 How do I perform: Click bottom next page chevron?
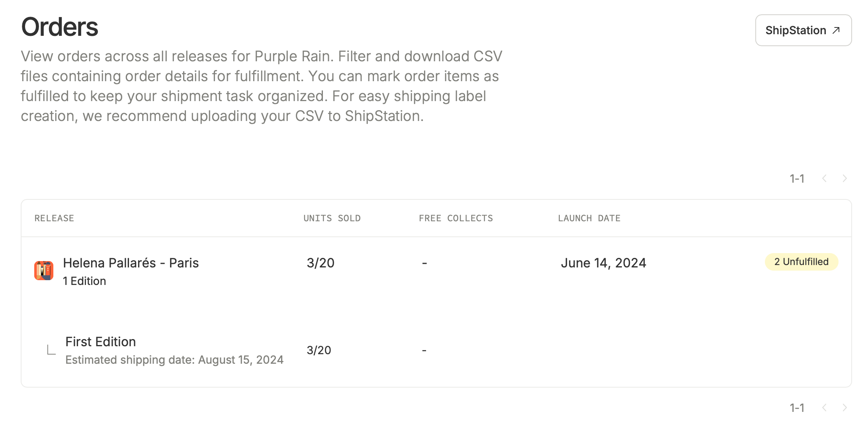tap(845, 408)
